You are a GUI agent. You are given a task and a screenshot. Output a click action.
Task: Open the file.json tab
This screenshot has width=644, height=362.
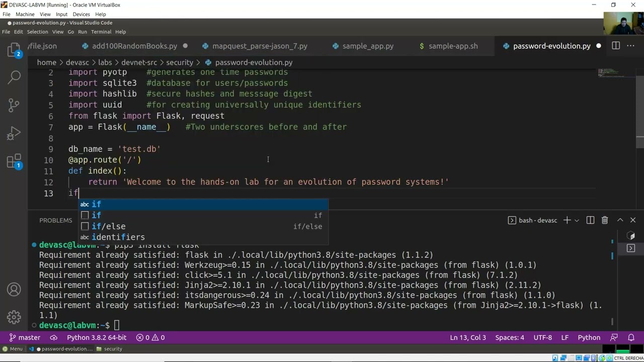pyautogui.click(x=43, y=46)
